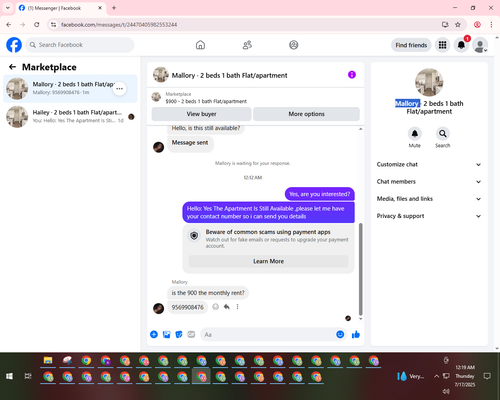Click sender avatar beside 9569908476
This screenshot has width=500, height=400.
158,308
